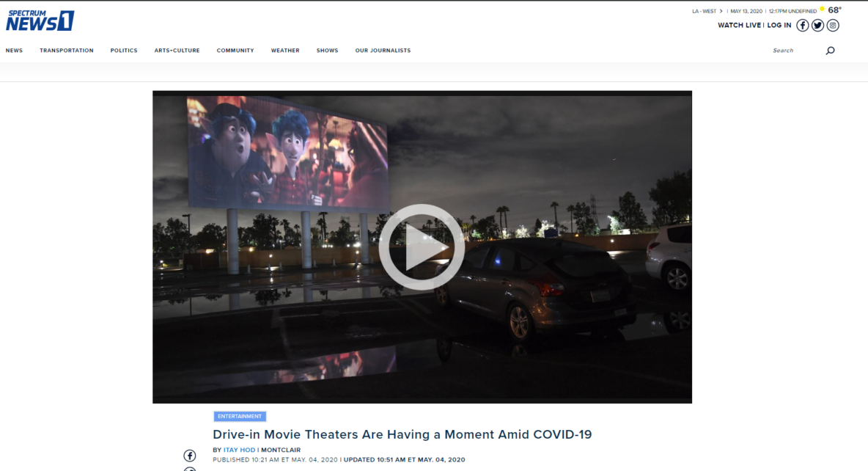Click the Published 10:21 AM ET date text

coord(275,460)
